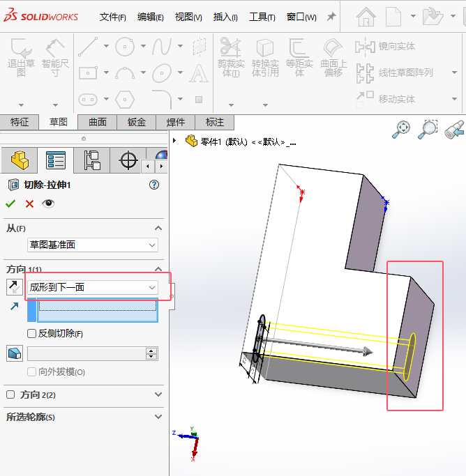Select the Corner Rectangle tool
The height and width of the screenshot is (476, 466).
click(88, 73)
